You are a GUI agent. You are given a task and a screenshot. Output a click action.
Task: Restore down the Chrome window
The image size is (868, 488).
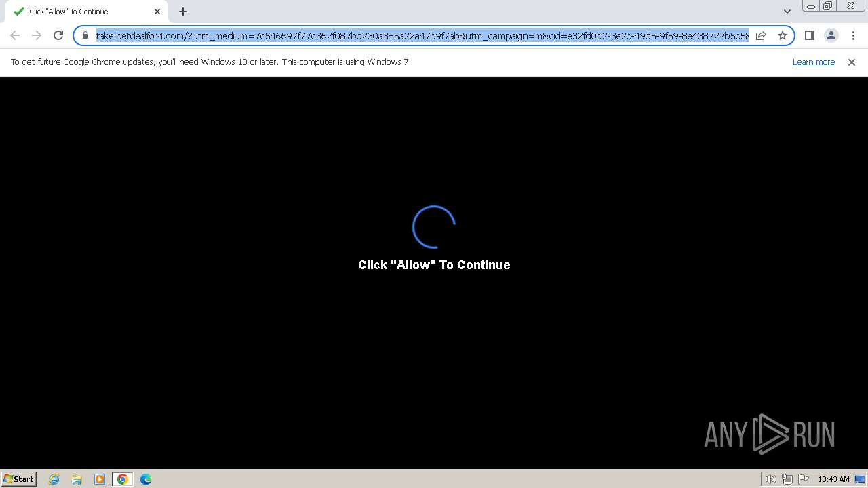click(828, 6)
